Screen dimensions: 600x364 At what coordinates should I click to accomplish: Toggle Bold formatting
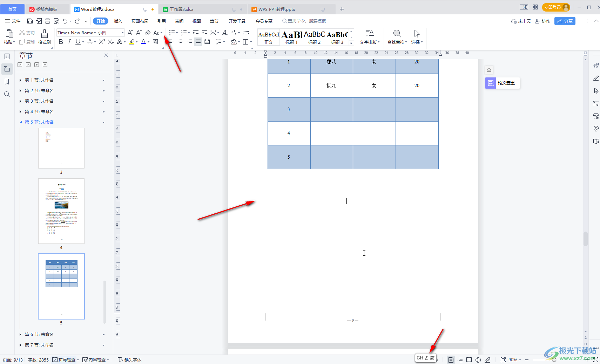tap(61, 42)
